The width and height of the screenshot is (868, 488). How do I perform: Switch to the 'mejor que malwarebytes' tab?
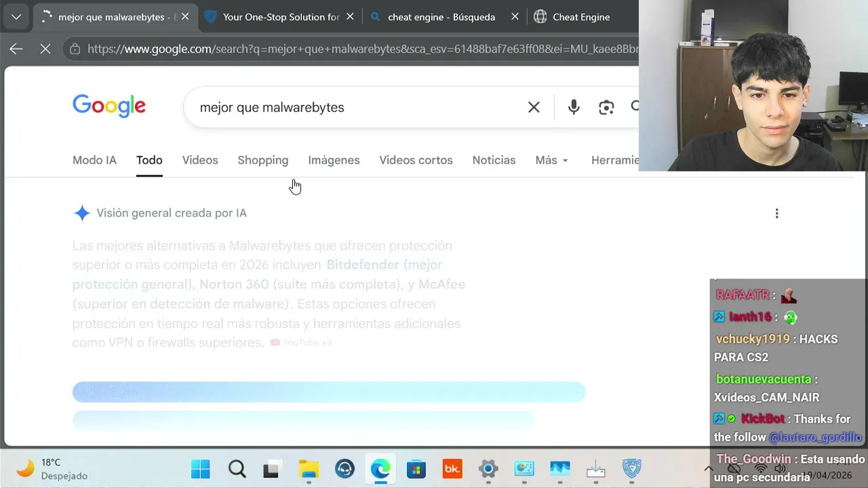click(115, 17)
